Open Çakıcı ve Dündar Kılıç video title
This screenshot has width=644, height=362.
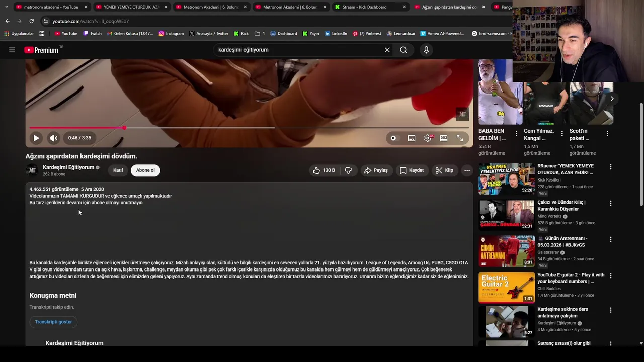pyautogui.click(x=561, y=206)
